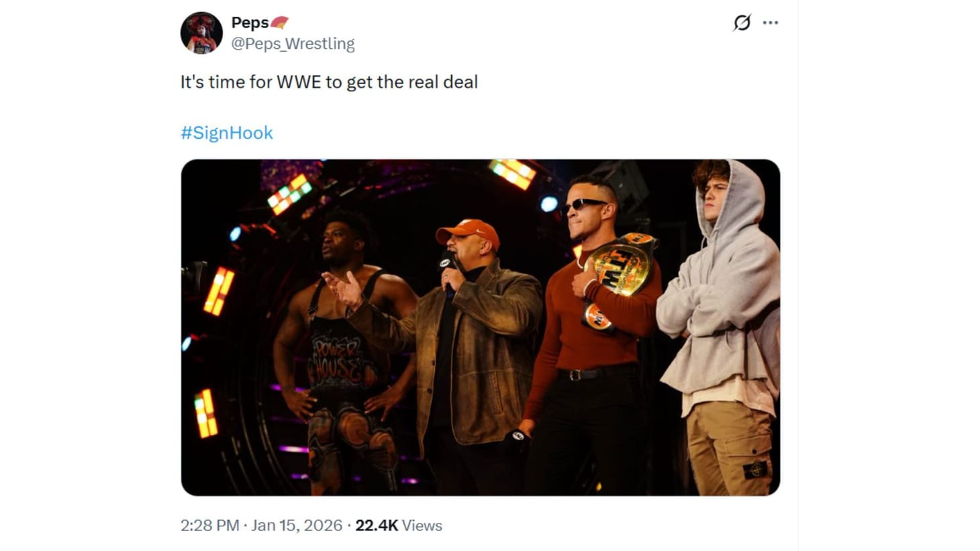Screen dimensions: 980x551
Task: Click the 22.4K Views counter
Action: point(377,526)
